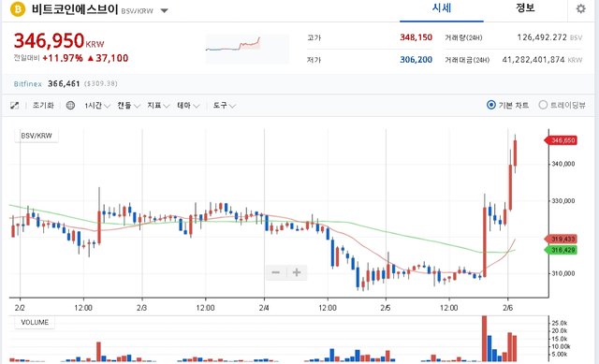Open the 1시간 interval dropdown

coord(97,106)
